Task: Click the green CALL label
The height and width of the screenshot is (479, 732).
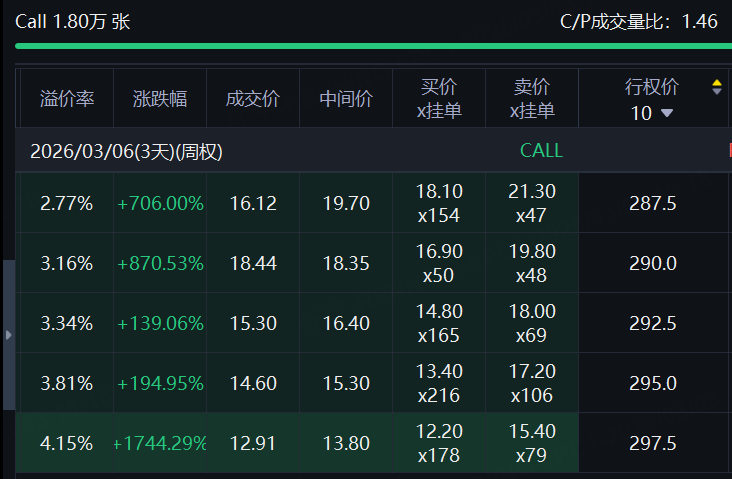Action: click(541, 151)
